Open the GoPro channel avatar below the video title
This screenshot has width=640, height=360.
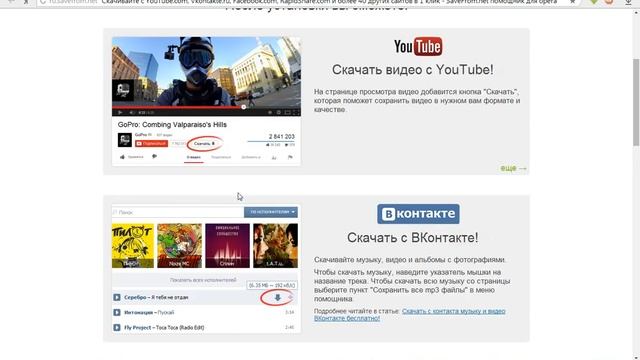click(124, 140)
